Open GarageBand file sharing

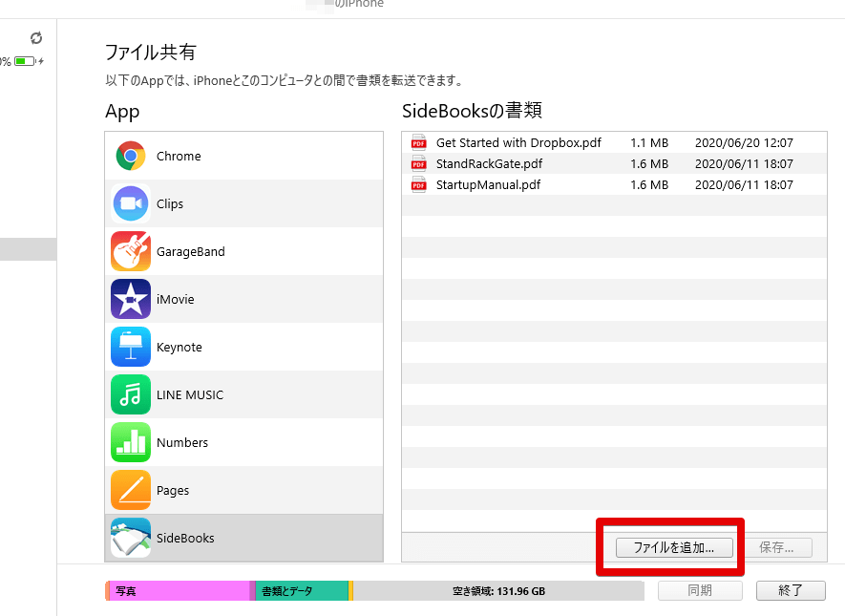130,251
